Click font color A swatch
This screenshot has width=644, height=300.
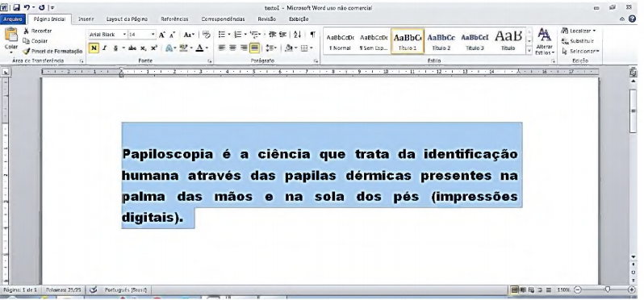tap(199, 48)
